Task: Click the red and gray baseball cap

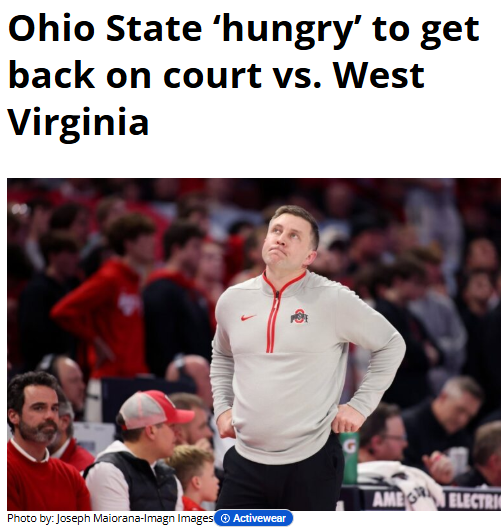Action: tap(154, 410)
